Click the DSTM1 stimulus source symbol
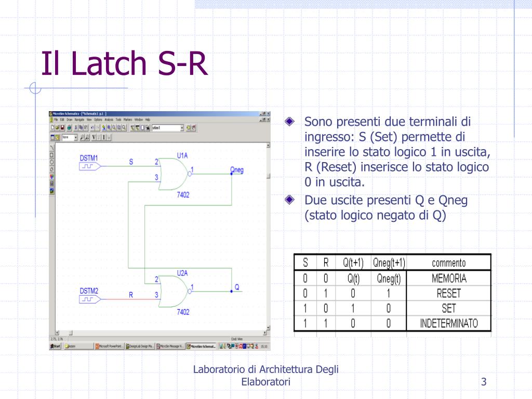Image resolution: width=532 pixels, height=399 pixels. tap(90, 166)
